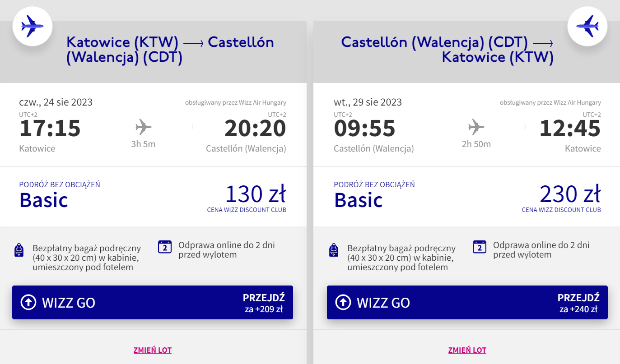Click the online check-in calendar icon, outbound flight

[165, 247]
